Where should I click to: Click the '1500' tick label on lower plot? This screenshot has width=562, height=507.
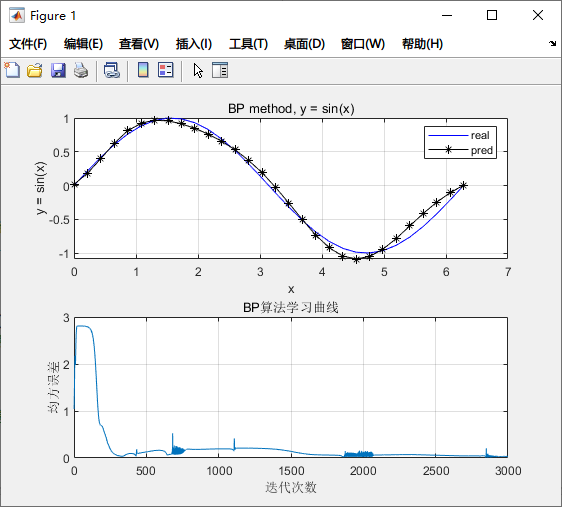click(291, 471)
